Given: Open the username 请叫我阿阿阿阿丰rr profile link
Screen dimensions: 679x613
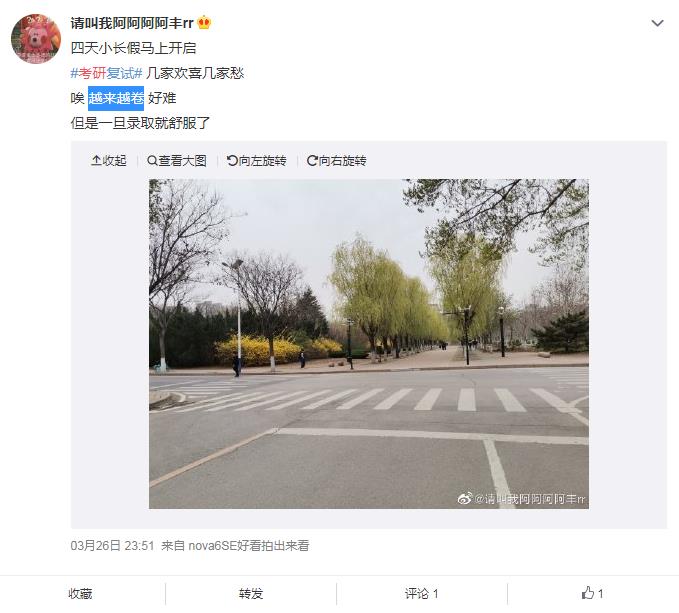Looking at the screenshot, I should (x=132, y=23).
